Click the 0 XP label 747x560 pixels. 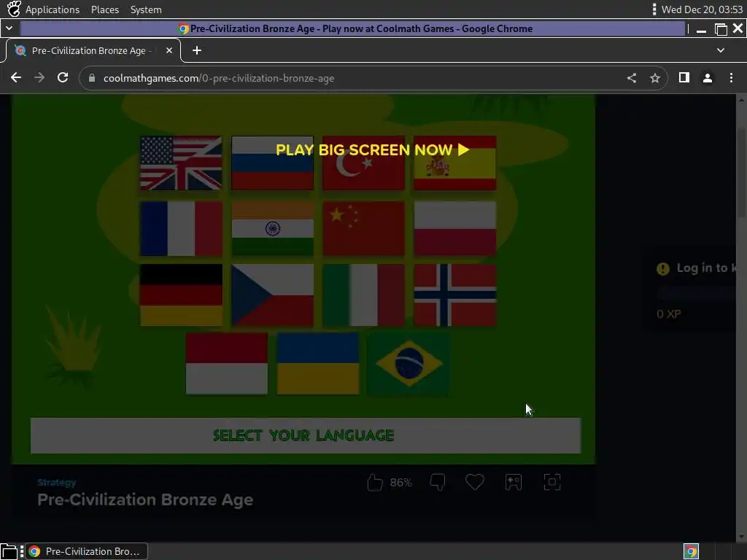[668, 314]
